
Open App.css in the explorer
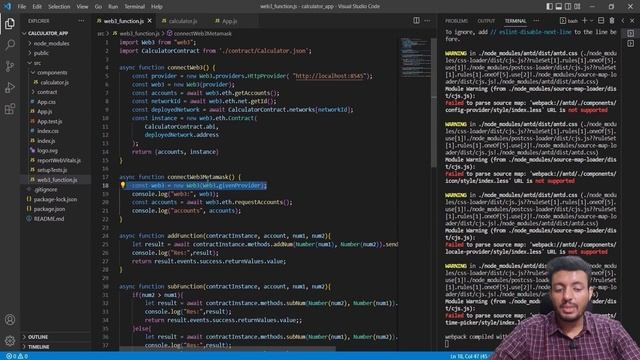click(x=46, y=102)
